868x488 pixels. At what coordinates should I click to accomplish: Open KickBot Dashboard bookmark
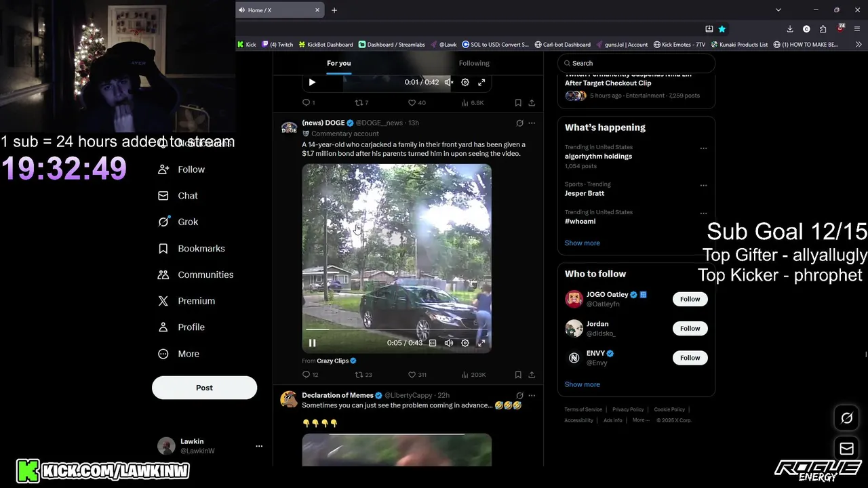tap(325, 45)
